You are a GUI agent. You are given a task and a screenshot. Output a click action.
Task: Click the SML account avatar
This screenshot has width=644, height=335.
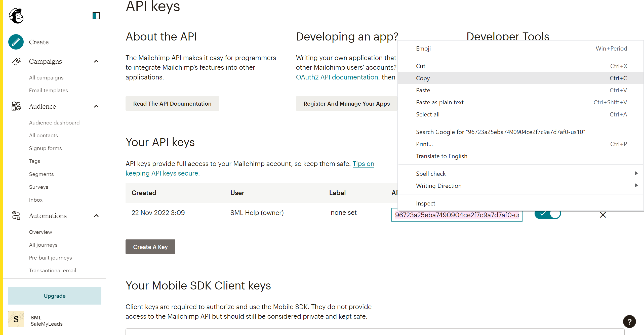(16, 319)
